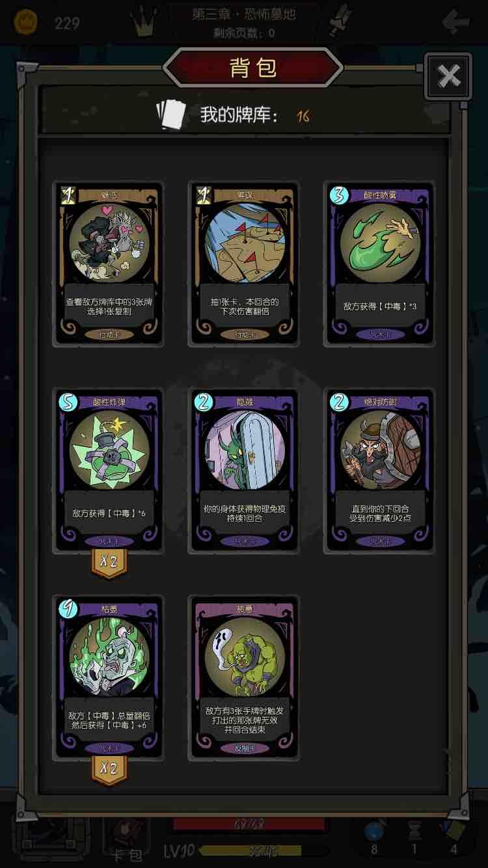488x868 pixels.
Task: Open the 魅惑 card with hearts artwork
Action: [x=108, y=264]
